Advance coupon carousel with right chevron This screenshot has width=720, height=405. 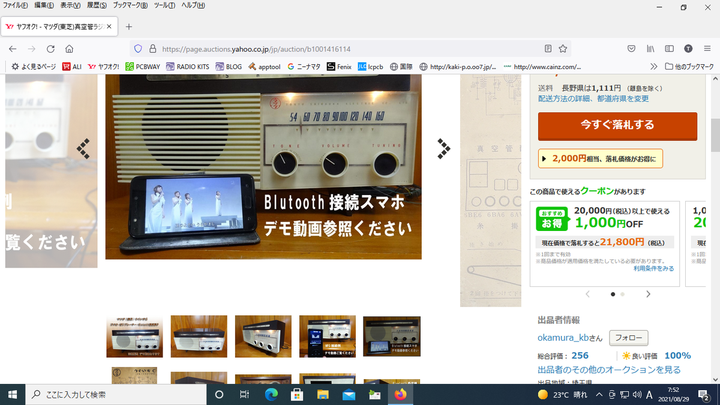click(x=648, y=294)
